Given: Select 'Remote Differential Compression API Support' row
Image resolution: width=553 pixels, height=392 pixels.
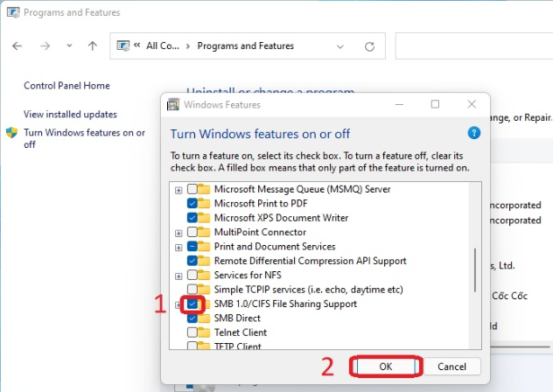Looking at the screenshot, I should (x=311, y=261).
